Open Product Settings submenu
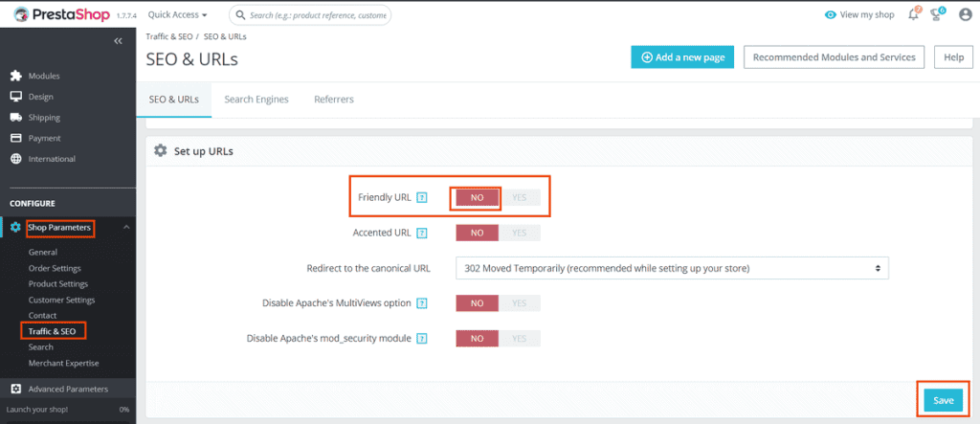The width and height of the screenshot is (980, 424). [x=58, y=284]
